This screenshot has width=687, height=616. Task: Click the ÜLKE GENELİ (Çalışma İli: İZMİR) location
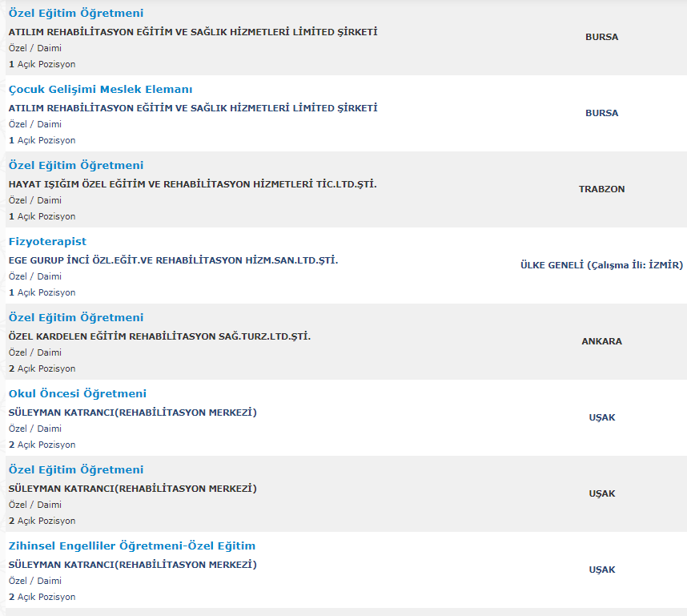pyautogui.click(x=601, y=266)
